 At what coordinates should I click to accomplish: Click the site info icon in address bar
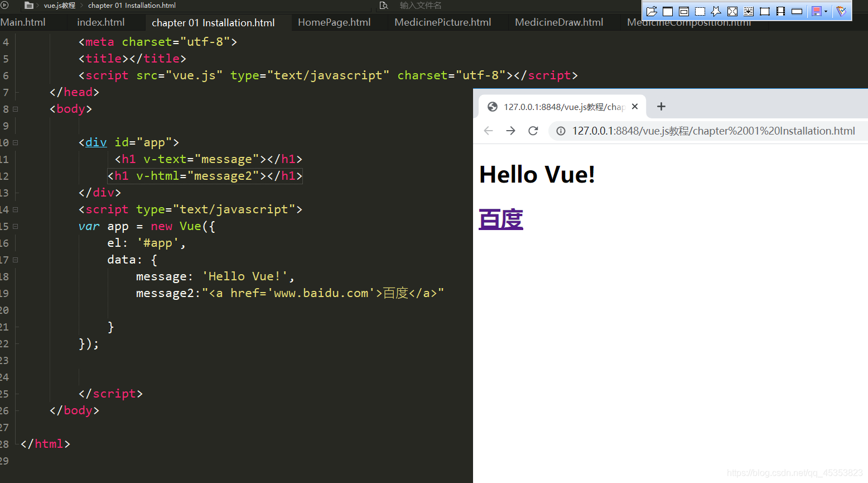tap(561, 131)
